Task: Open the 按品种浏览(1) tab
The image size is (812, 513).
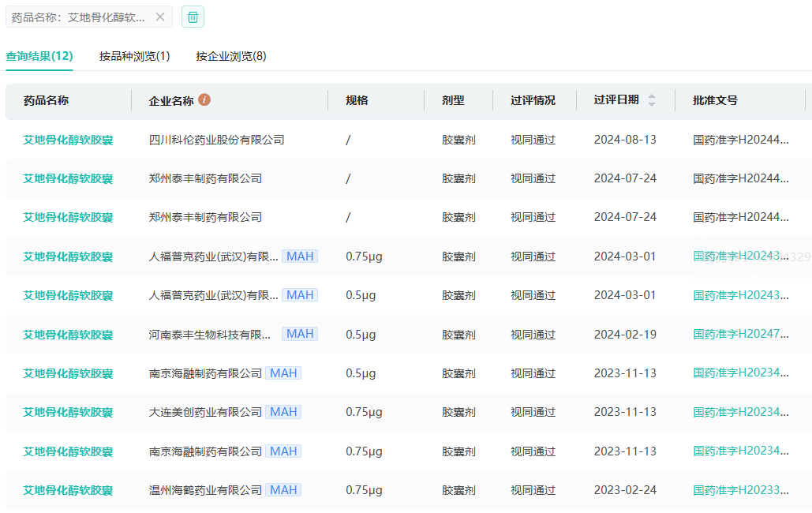Action: pyautogui.click(x=134, y=56)
